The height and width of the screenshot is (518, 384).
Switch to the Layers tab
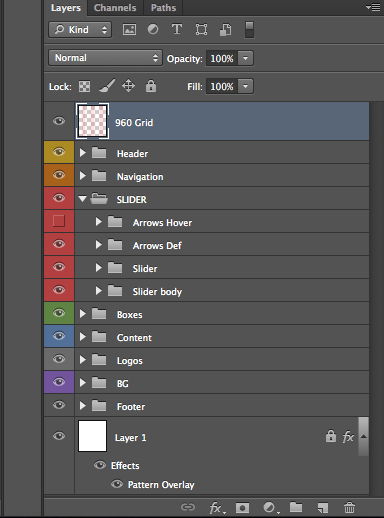pyautogui.click(x=66, y=8)
